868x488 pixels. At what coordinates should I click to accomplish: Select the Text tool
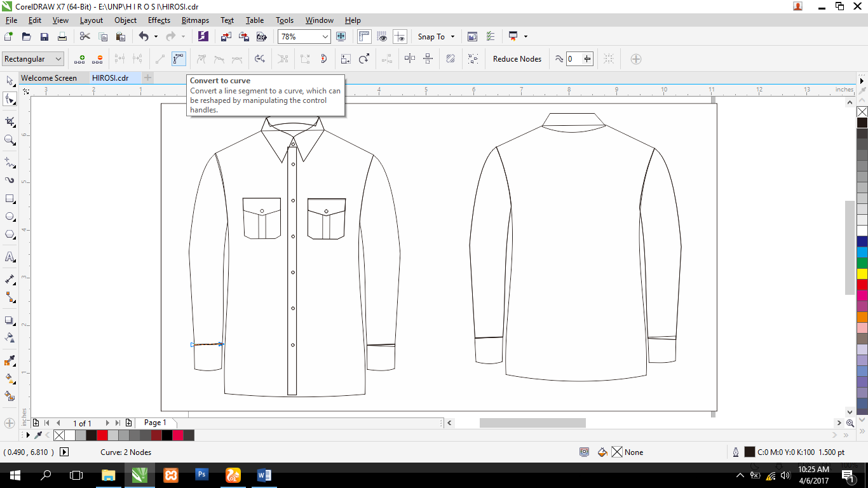coord(10,257)
